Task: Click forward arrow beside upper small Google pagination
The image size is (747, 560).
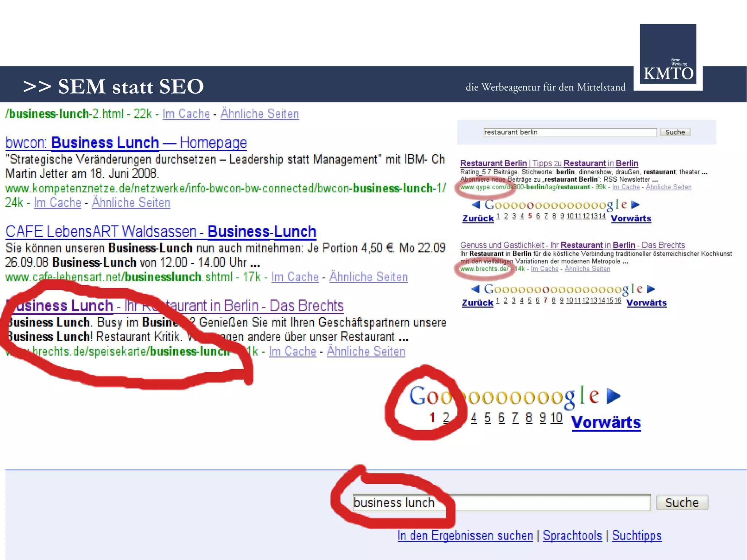Action: (x=635, y=204)
